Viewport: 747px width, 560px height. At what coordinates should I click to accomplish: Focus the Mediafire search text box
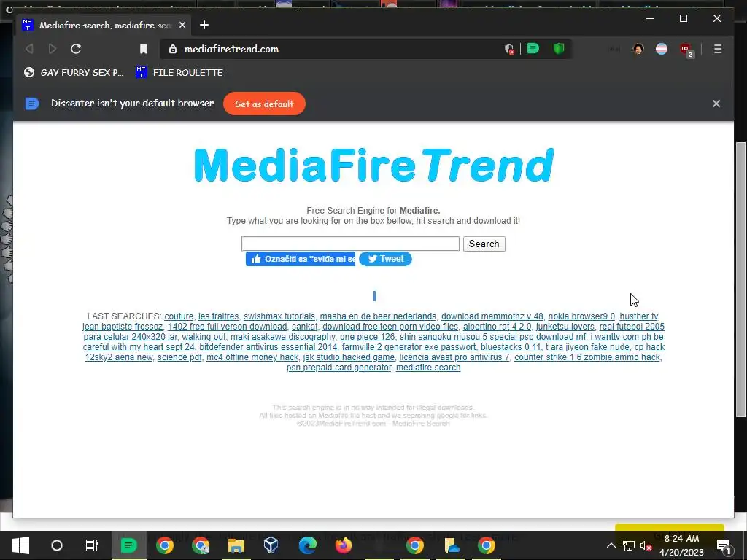[x=350, y=244]
